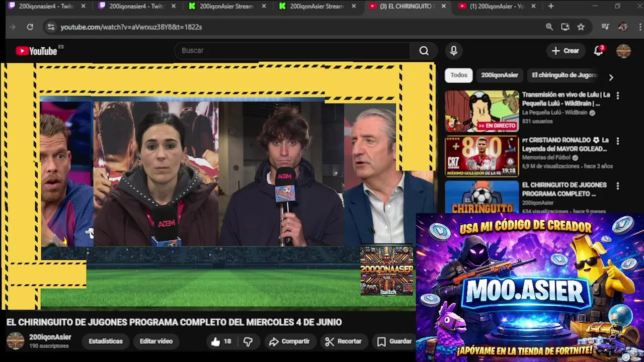Click the main video player
This screenshot has height=362, width=644.
pos(219,186)
